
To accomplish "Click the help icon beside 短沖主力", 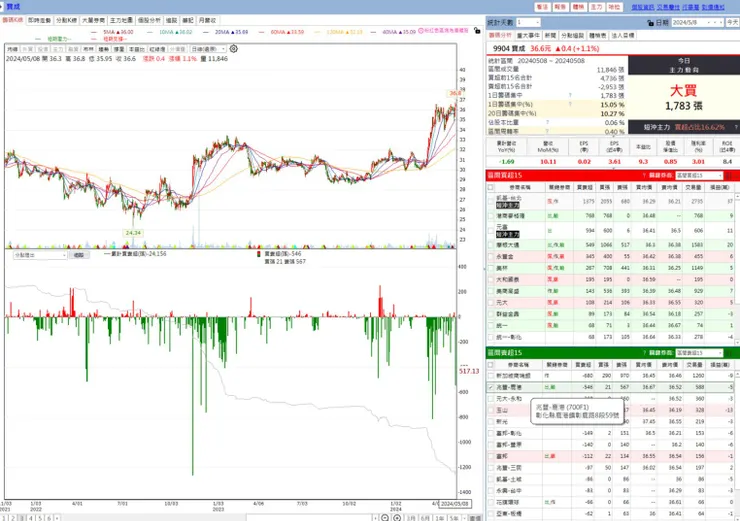I will point(736,127).
